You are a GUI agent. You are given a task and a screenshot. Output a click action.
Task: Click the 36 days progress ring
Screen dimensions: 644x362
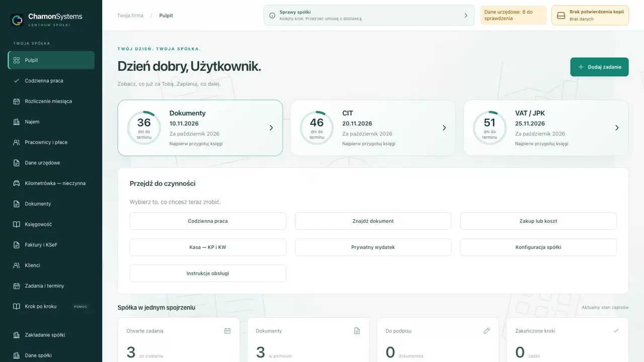[x=144, y=128]
